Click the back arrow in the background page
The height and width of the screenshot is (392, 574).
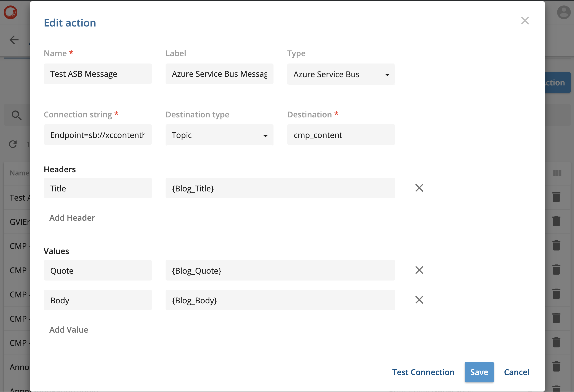pyautogui.click(x=14, y=40)
